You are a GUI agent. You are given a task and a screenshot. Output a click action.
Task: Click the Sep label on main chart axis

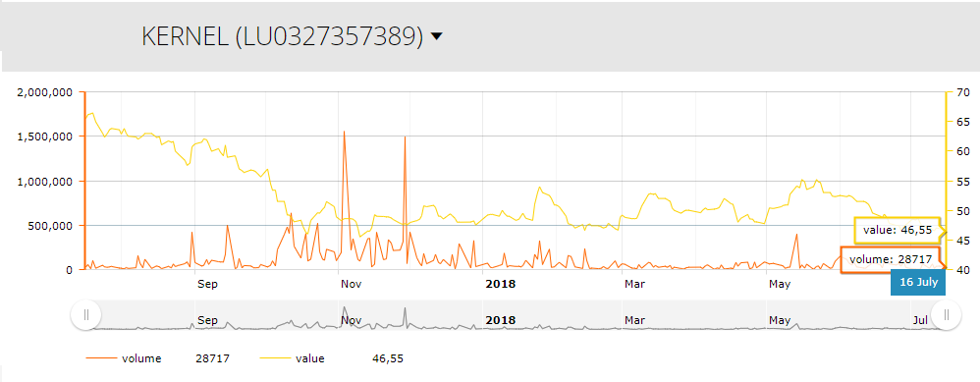click(207, 284)
